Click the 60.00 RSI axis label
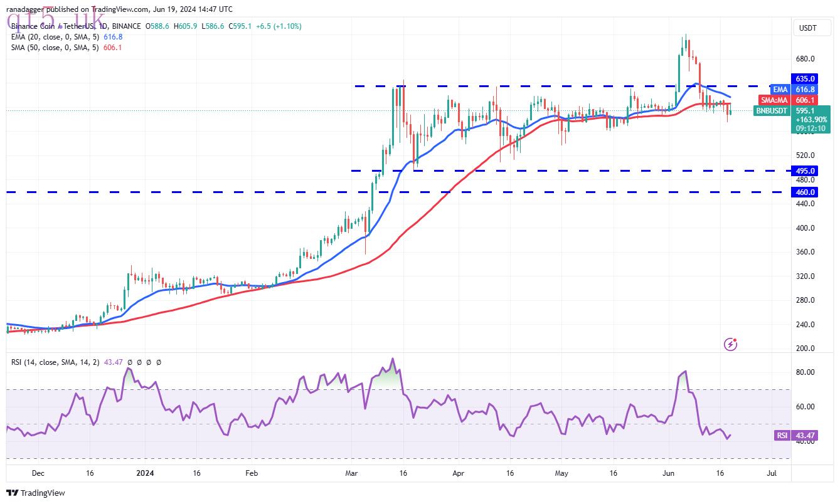This screenshot has height=504, width=840. 805,407
